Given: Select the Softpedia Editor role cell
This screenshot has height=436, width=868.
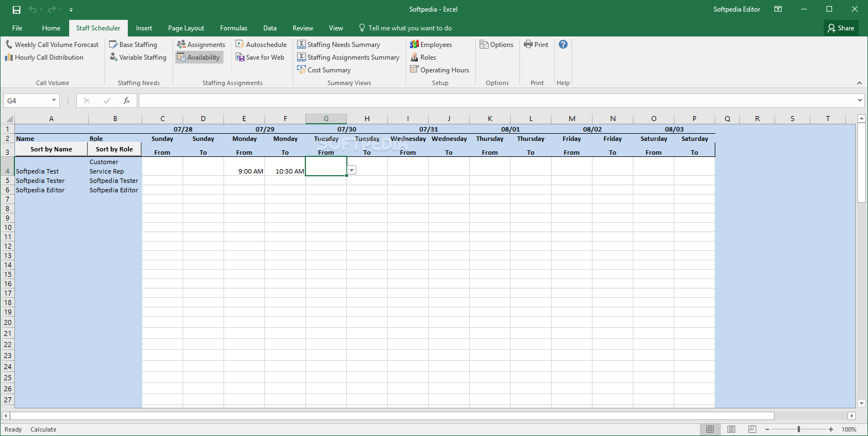Looking at the screenshot, I should (115, 190).
